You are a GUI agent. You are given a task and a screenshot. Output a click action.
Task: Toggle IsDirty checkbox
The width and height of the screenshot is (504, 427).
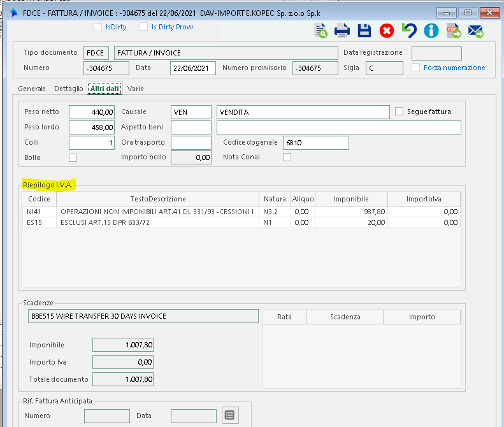click(97, 27)
